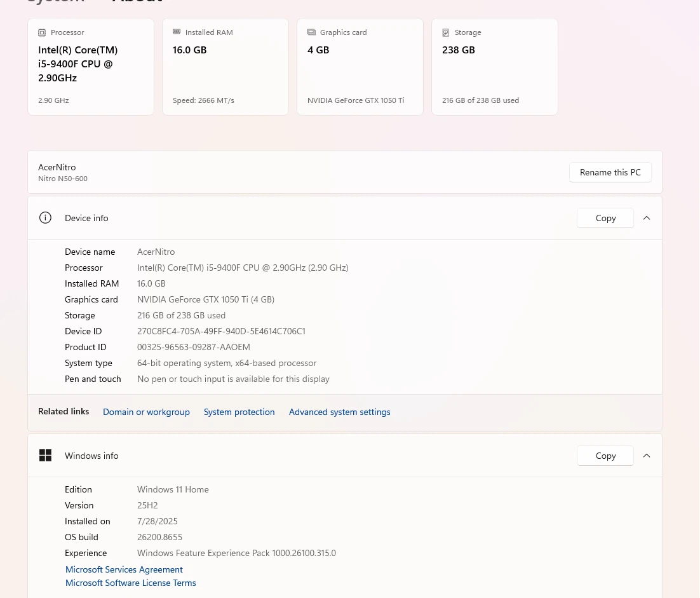Screen dimensions: 700x598
Task: Click the Storage drive icon
Action: click(445, 32)
